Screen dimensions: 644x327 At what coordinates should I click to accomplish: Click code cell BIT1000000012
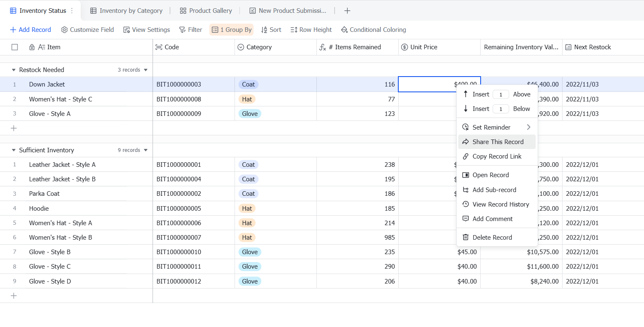pos(194,281)
